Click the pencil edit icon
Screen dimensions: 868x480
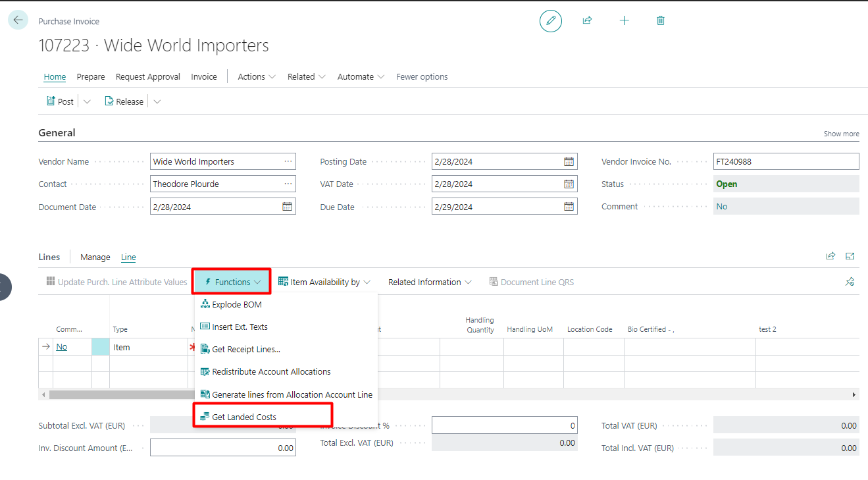pos(551,21)
